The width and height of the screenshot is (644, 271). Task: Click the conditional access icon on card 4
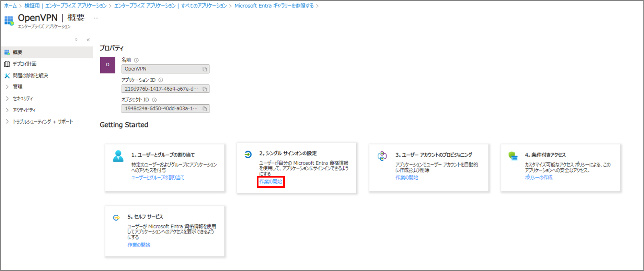[513, 156]
